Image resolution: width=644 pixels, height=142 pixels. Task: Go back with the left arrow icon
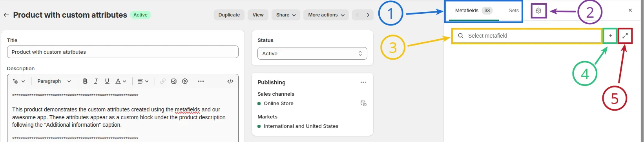coord(6,15)
